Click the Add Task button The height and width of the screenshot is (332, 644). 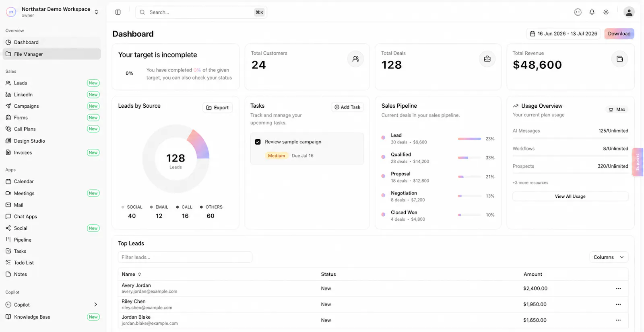coord(347,107)
